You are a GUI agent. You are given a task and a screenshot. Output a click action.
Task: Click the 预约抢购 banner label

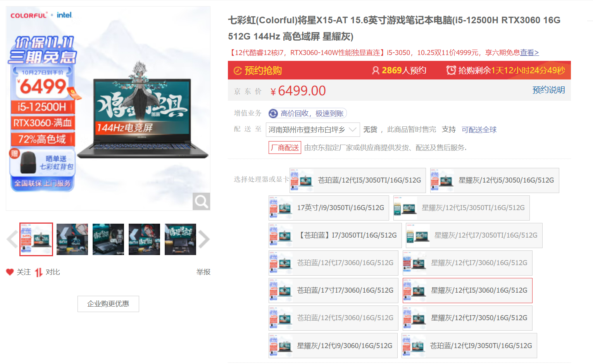click(263, 71)
